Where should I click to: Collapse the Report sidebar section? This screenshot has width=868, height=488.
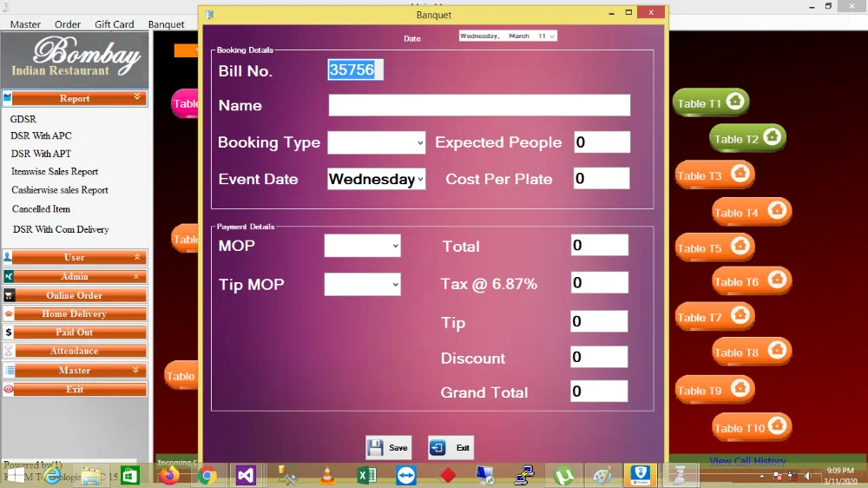click(136, 98)
